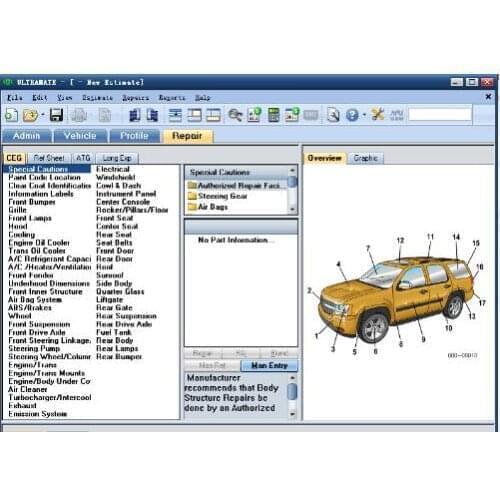The height and width of the screenshot is (500, 500).
Task: Select the first pane layout toolbar icon
Action: [175, 115]
